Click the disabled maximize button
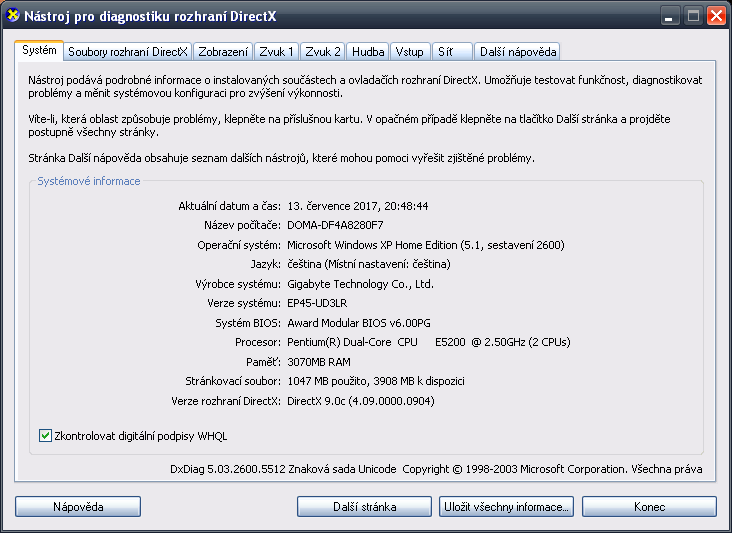 [x=693, y=16]
